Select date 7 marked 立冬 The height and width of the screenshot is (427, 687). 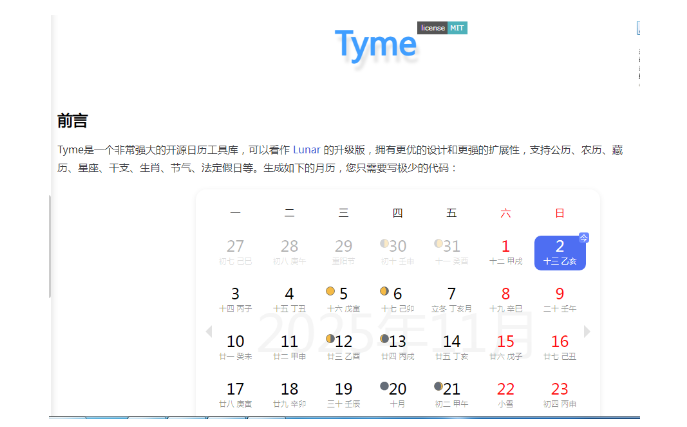[x=452, y=300]
